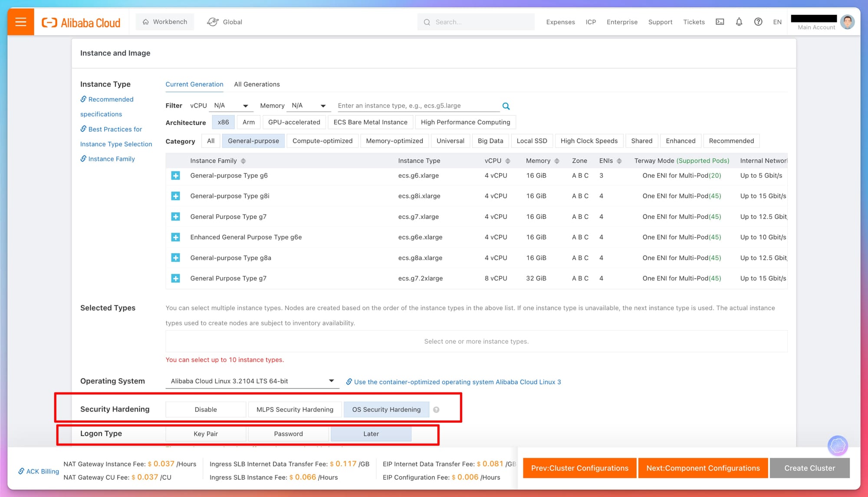Click the Alibaba Cloud logo

[x=81, y=22]
